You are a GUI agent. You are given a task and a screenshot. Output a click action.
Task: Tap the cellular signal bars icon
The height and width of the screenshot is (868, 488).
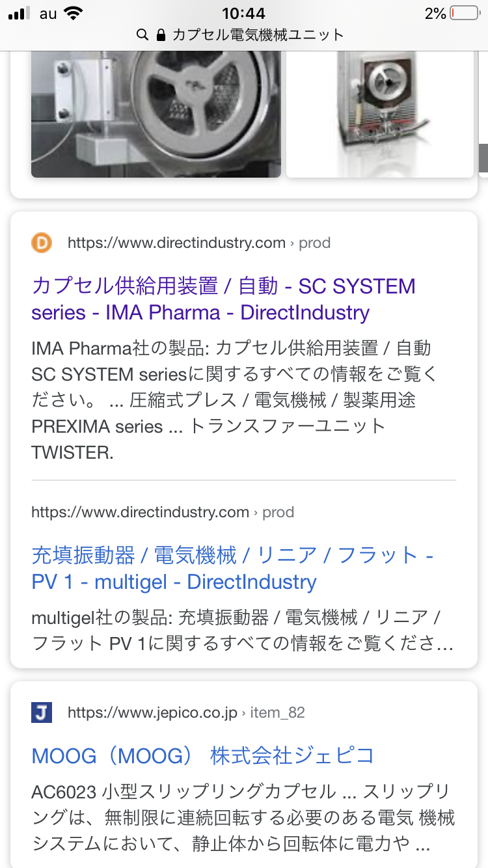point(20,13)
